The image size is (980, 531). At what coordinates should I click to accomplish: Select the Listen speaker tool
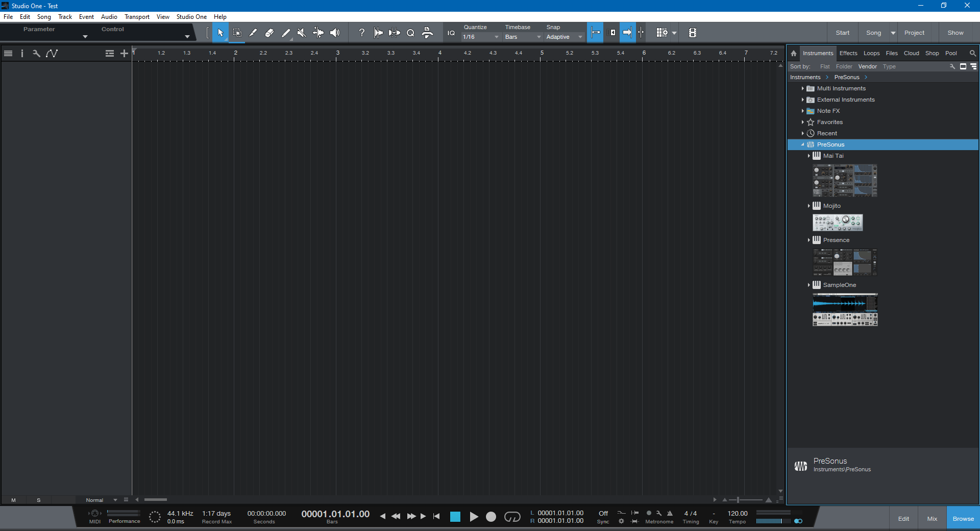pos(335,33)
